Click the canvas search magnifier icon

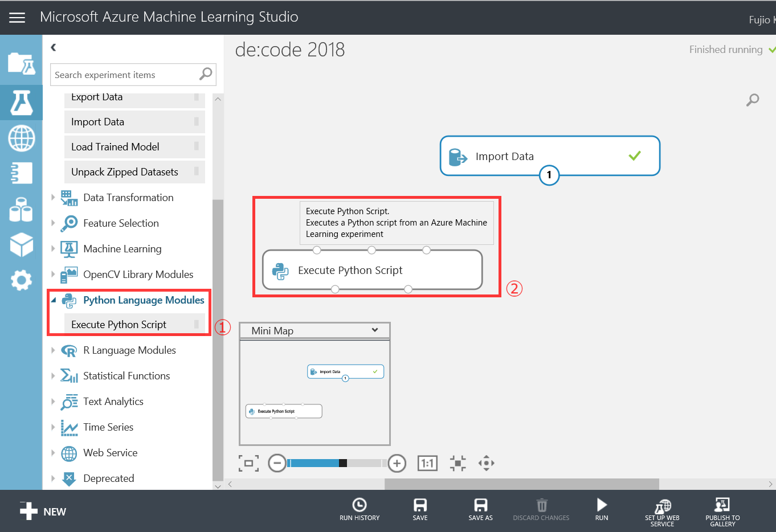(x=753, y=100)
